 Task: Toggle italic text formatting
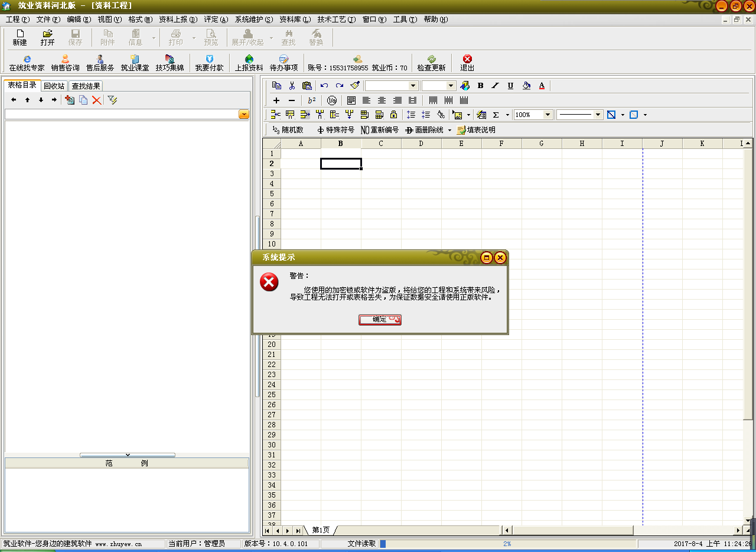pos(495,86)
